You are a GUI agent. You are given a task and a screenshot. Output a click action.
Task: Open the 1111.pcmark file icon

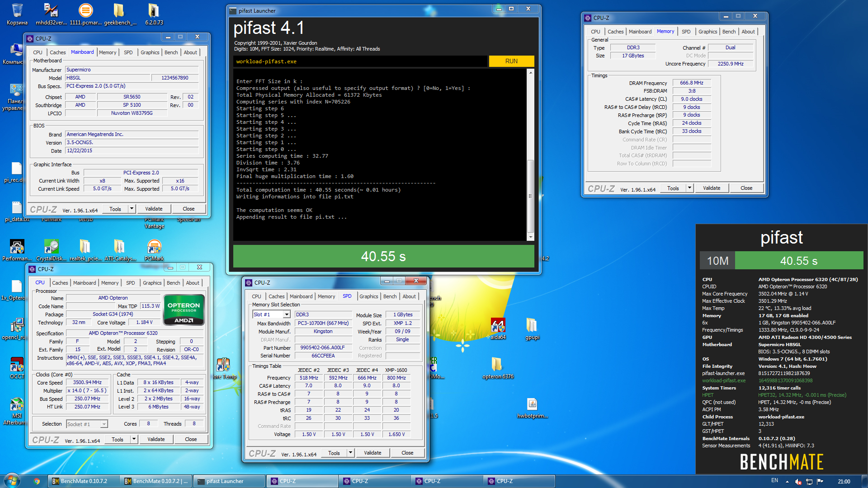[x=85, y=14]
